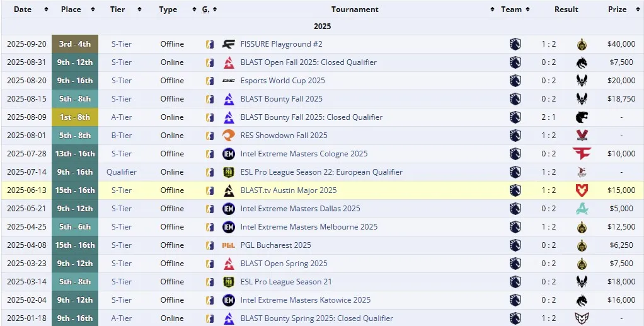Select the 13th - 16th placement cell
644x326 pixels.
pyautogui.click(x=75, y=154)
